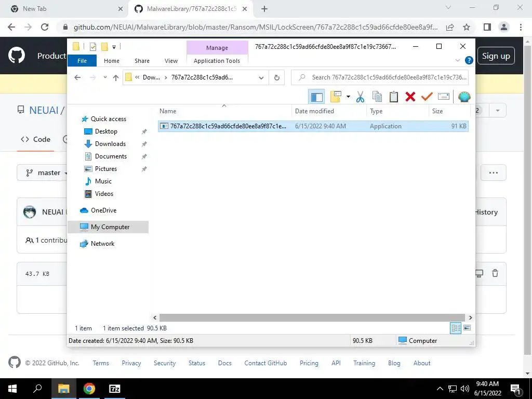Open the View ribbon tab
Image resolution: width=532 pixels, height=399 pixels.
171,61
